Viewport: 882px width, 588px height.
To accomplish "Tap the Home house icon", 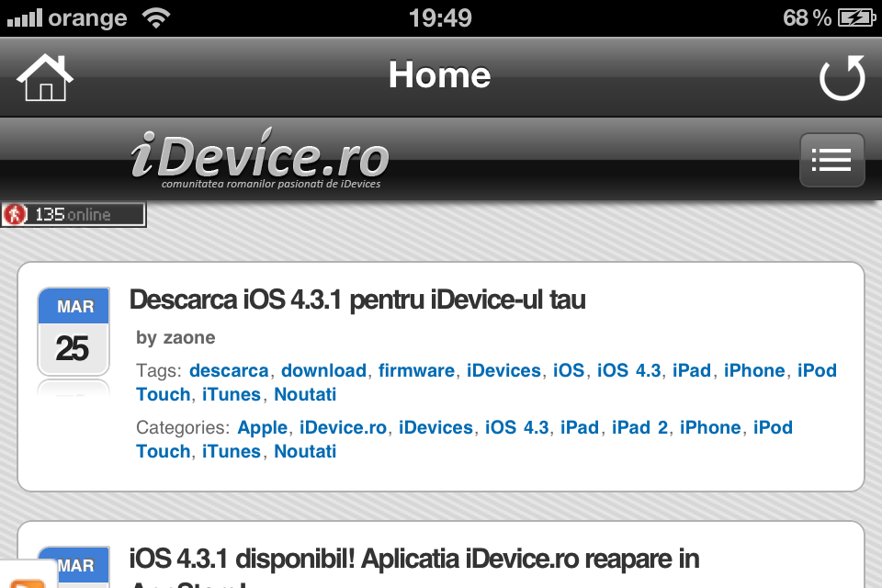I will (45, 78).
